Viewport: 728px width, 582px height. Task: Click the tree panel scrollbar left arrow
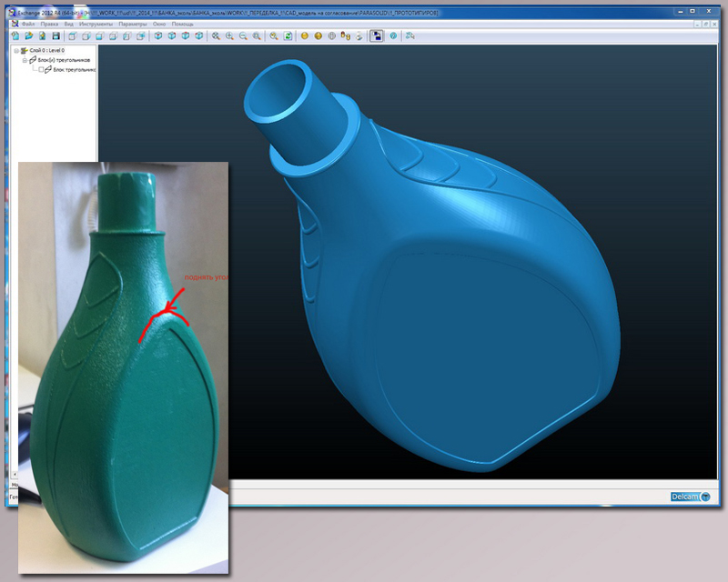[14, 475]
